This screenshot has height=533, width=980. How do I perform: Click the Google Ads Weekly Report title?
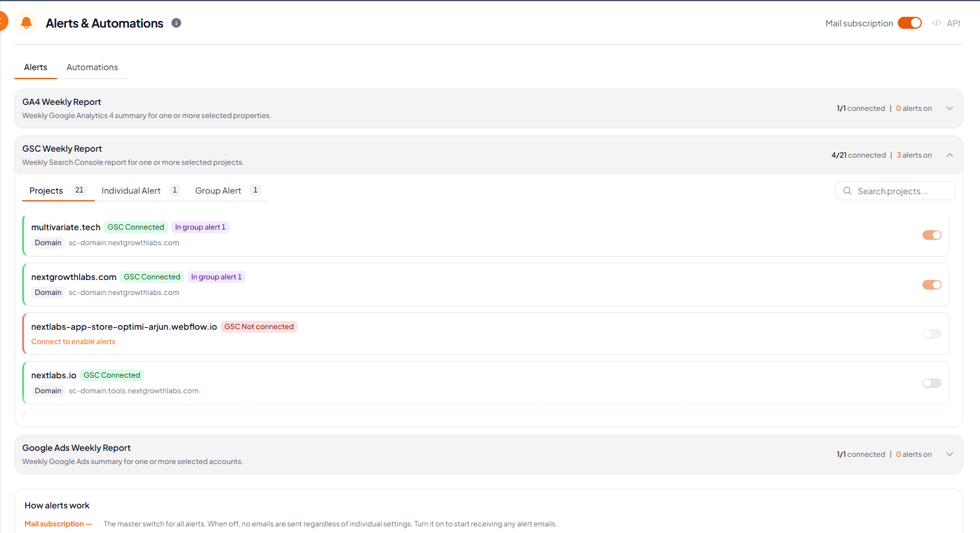click(76, 448)
